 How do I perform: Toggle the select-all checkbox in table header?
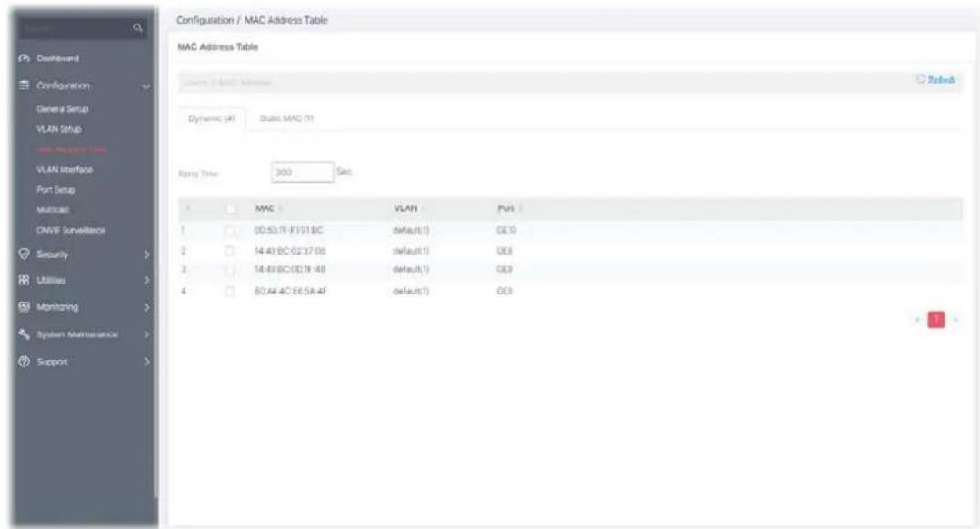pos(231,209)
